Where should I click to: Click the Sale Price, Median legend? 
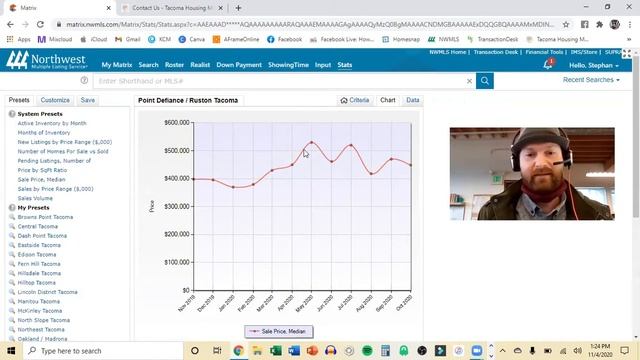279,331
